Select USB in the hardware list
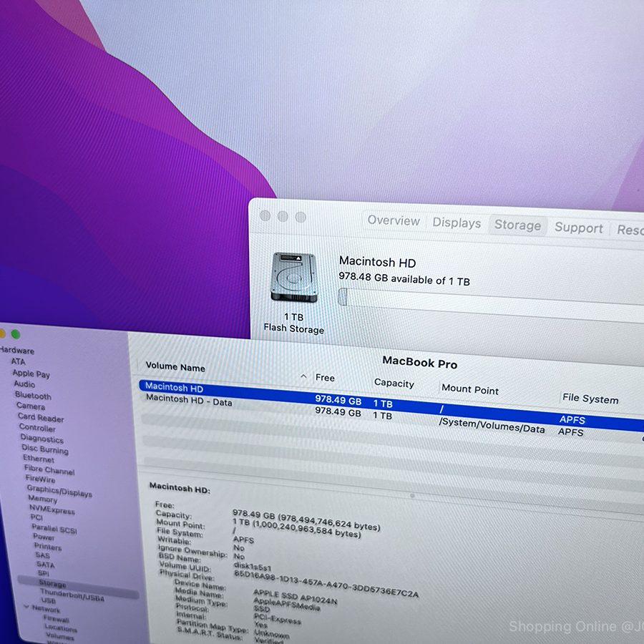Image resolution: width=644 pixels, height=644 pixels. pyautogui.click(x=49, y=600)
